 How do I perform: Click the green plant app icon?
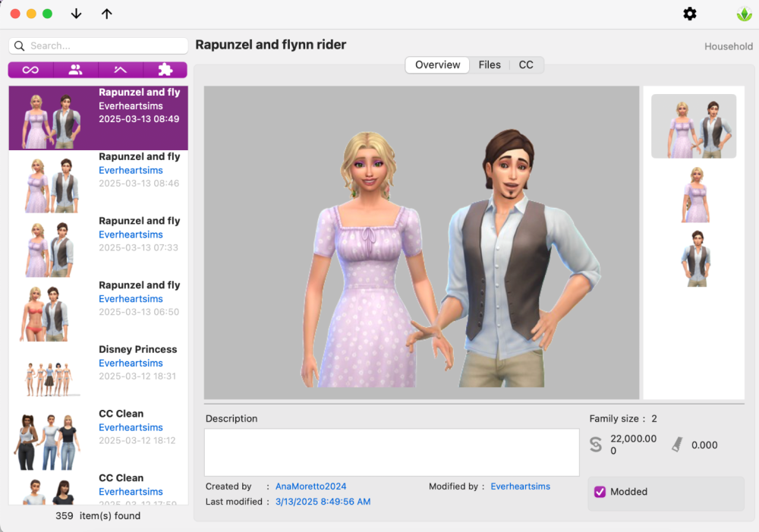pyautogui.click(x=743, y=14)
